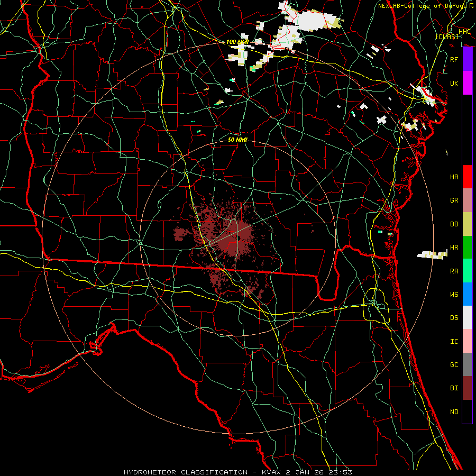Click the HHC product code text
The height and width of the screenshot is (476, 476).
[464, 31]
